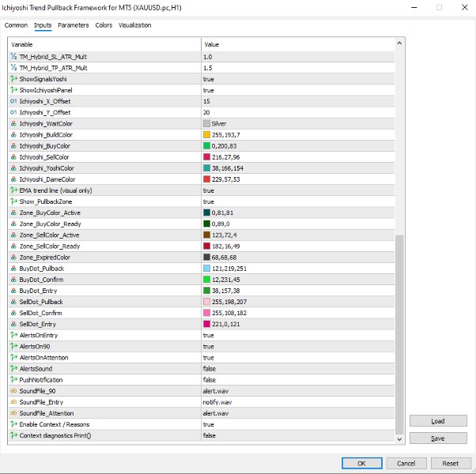
Task: Click the AlertsSound boolean icon
Action: click(x=13, y=368)
